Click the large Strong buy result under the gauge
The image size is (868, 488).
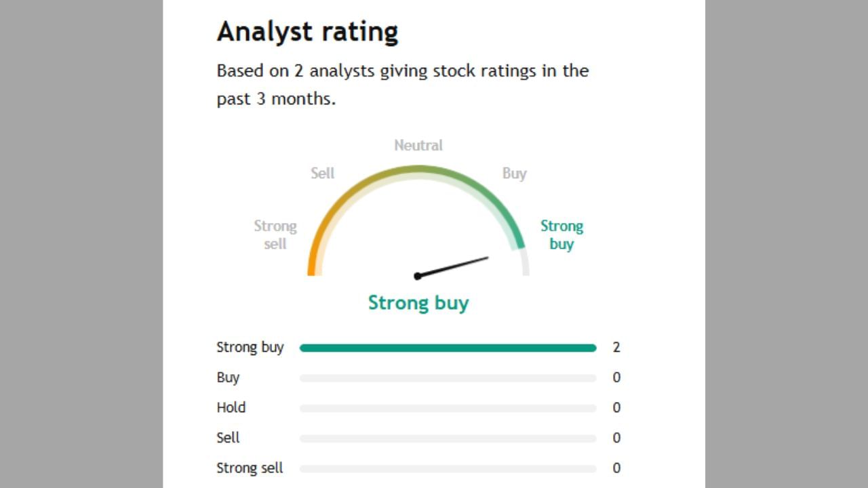(418, 302)
